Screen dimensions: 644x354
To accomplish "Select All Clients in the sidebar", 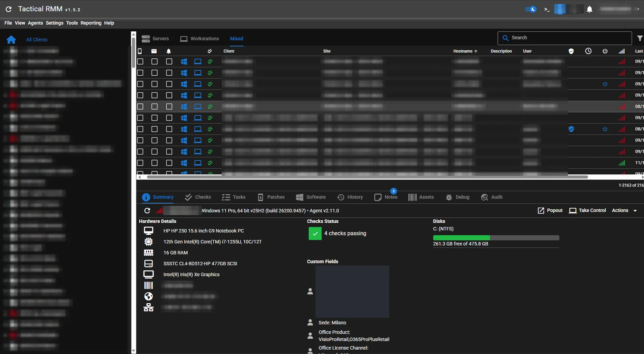I will tap(37, 39).
